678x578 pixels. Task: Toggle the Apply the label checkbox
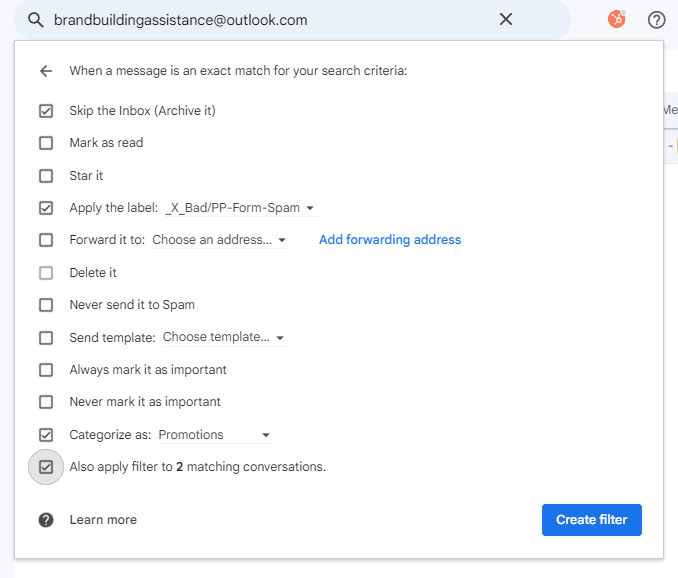(46, 208)
